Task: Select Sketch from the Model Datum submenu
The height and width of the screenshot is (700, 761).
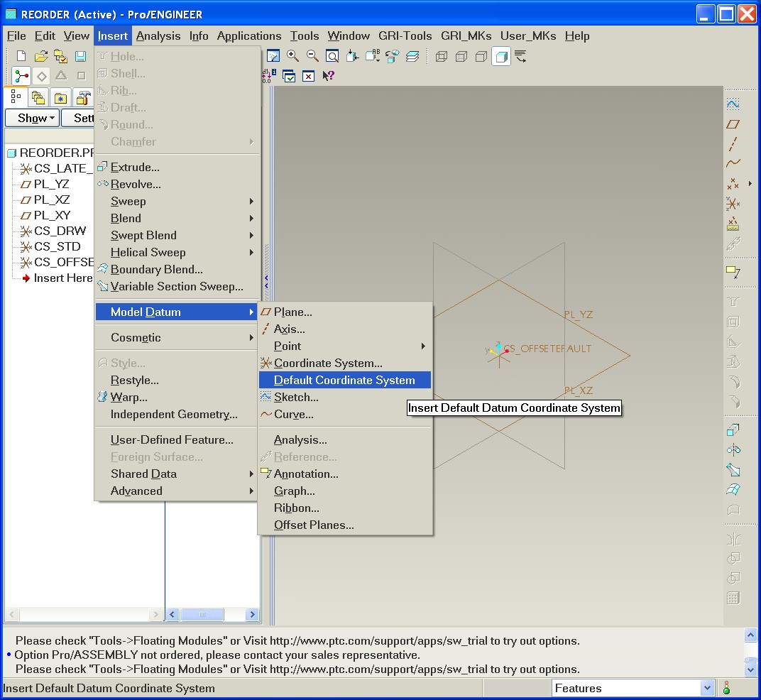Action: (344, 397)
